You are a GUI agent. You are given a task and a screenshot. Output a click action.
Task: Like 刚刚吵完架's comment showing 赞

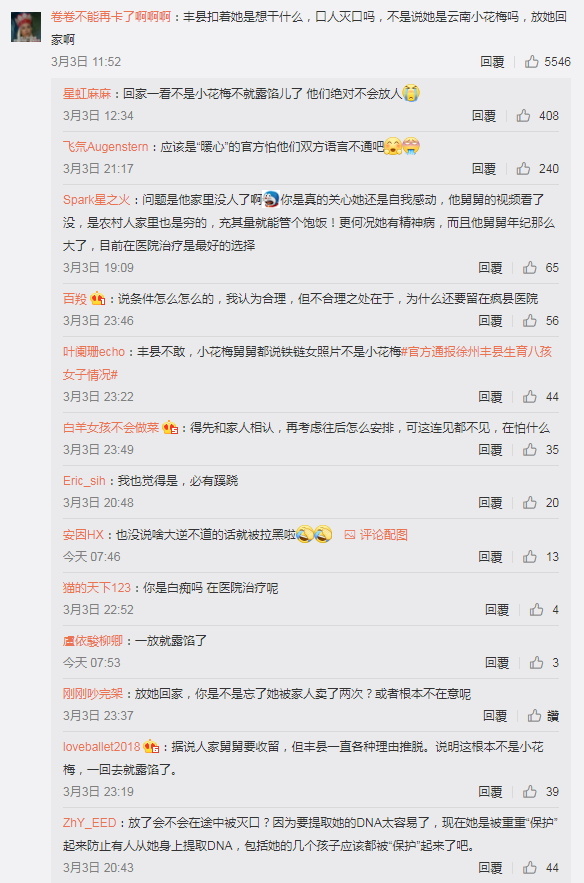pos(534,715)
